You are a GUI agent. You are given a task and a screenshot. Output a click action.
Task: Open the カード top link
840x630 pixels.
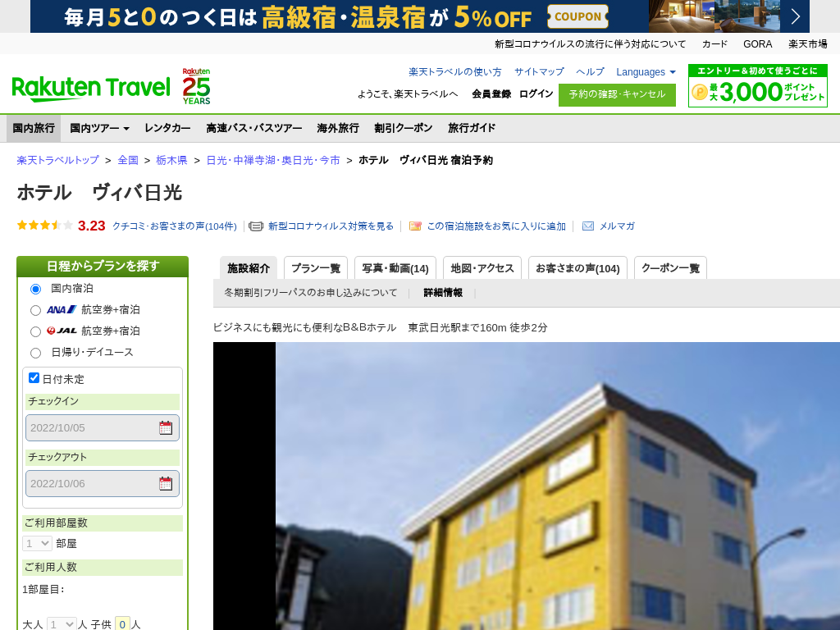pos(714,44)
